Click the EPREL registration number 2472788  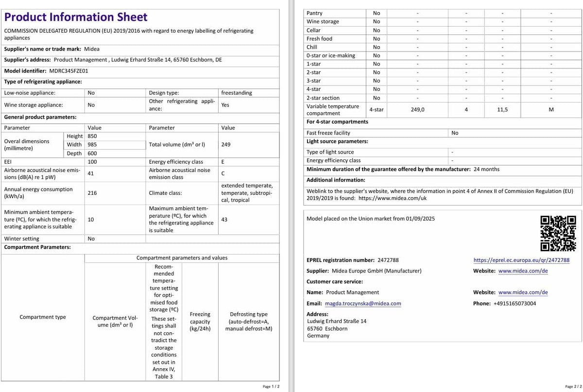[387, 260]
